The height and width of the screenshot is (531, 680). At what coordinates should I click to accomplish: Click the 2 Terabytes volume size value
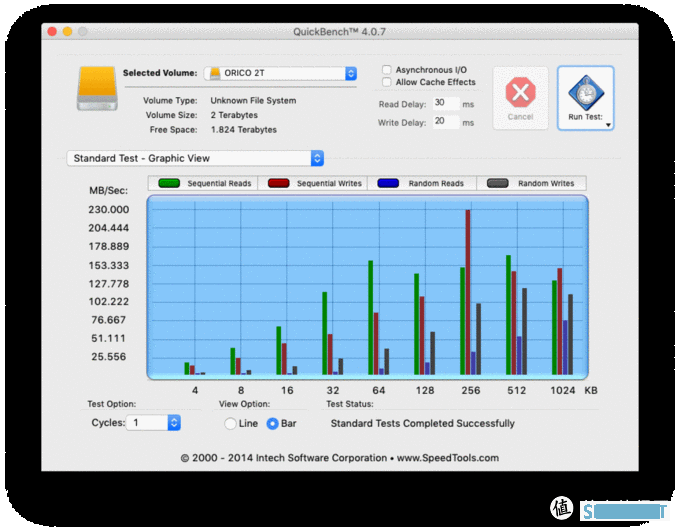[x=234, y=115]
